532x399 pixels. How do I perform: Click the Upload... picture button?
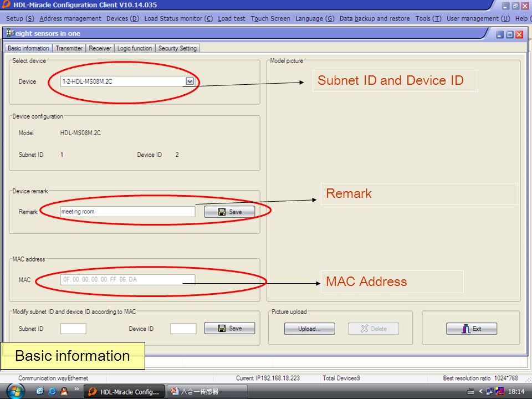coord(309,329)
